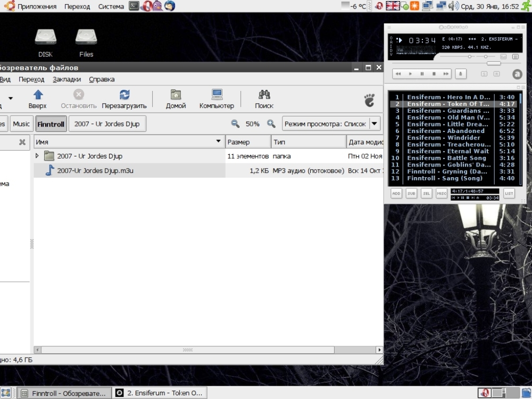
Task: Click the SEL button in the playlist
Action: pyautogui.click(x=427, y=194)
